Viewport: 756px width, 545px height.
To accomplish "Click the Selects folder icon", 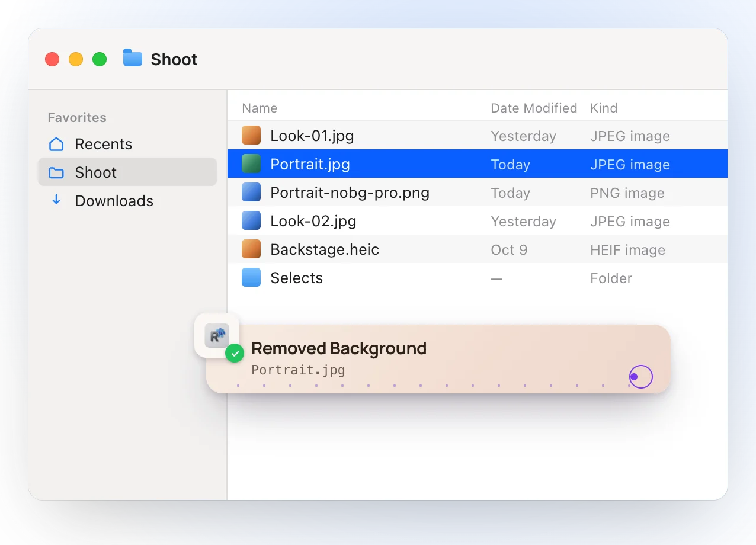I will pyautogui.click(x=251, y=278).
